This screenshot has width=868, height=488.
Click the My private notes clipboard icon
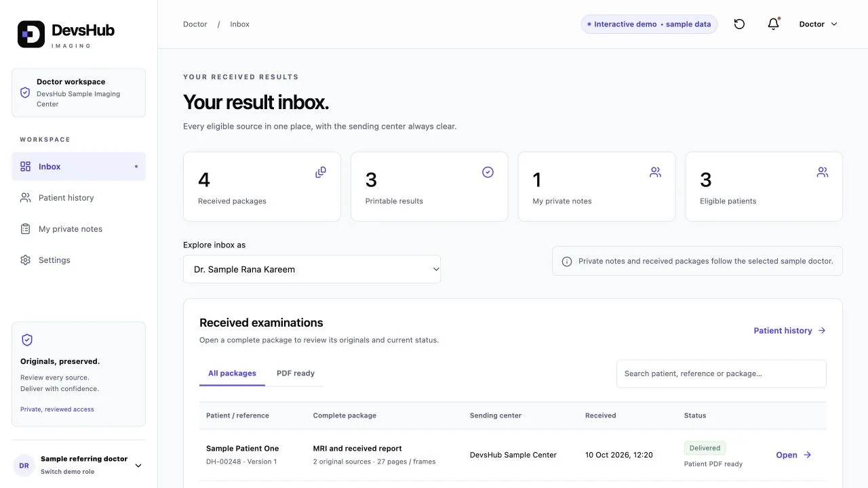25,229
